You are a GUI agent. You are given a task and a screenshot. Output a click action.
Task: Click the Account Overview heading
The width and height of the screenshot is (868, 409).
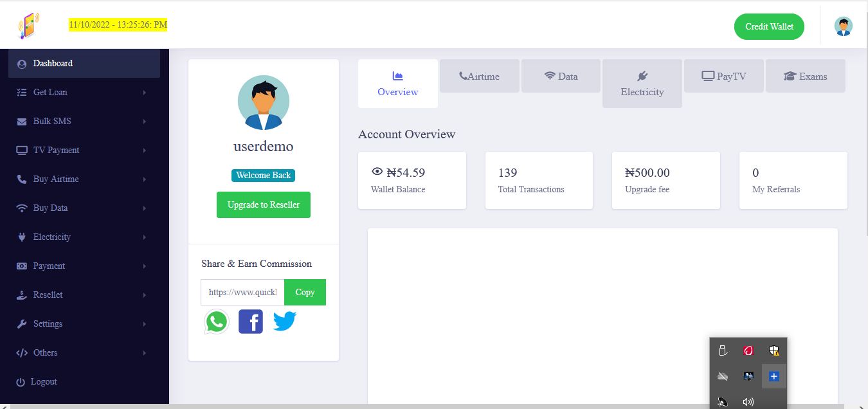pyautogui.click(x=406, y=134)
